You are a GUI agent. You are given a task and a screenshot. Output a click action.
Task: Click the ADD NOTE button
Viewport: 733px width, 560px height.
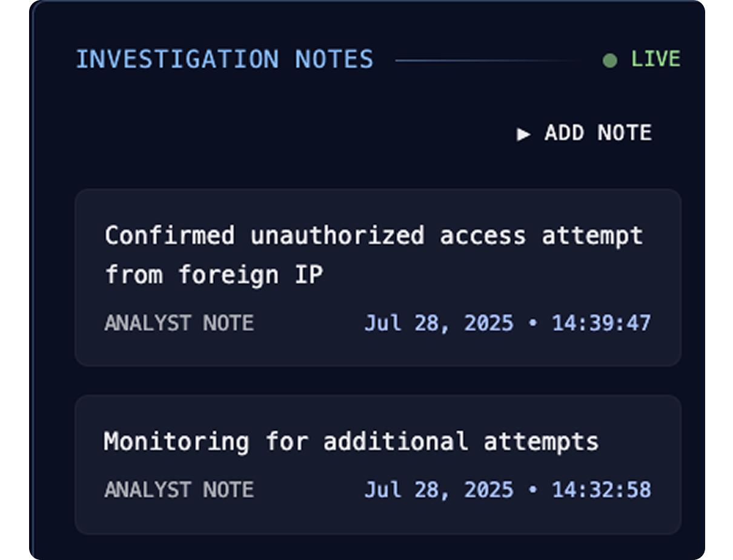(x=584, y=133)
